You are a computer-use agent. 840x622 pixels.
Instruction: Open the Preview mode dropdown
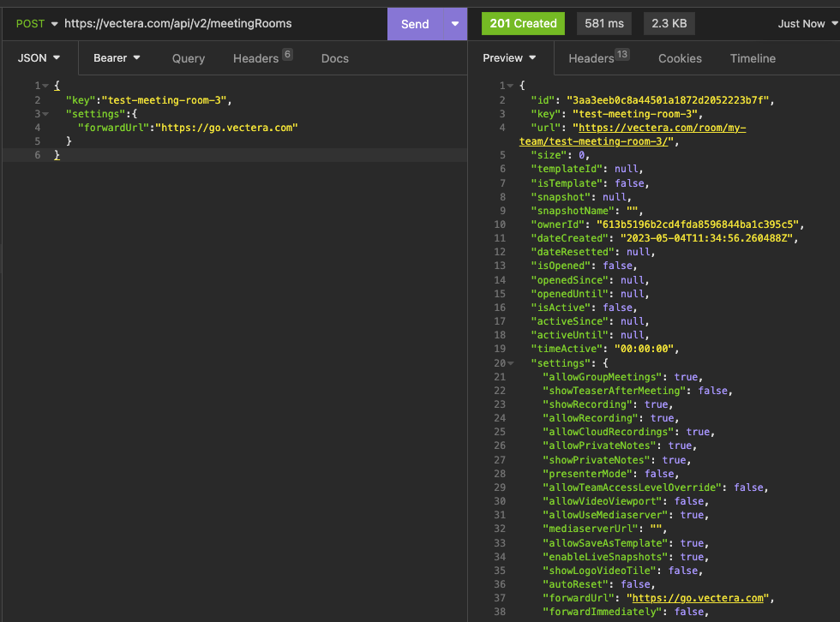point(509,57)
